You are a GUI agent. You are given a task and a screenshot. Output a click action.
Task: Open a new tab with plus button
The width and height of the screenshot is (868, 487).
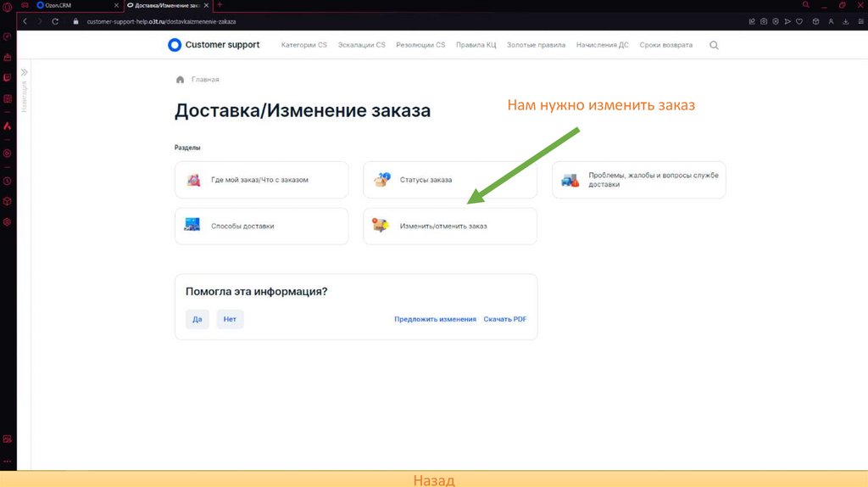220,5
